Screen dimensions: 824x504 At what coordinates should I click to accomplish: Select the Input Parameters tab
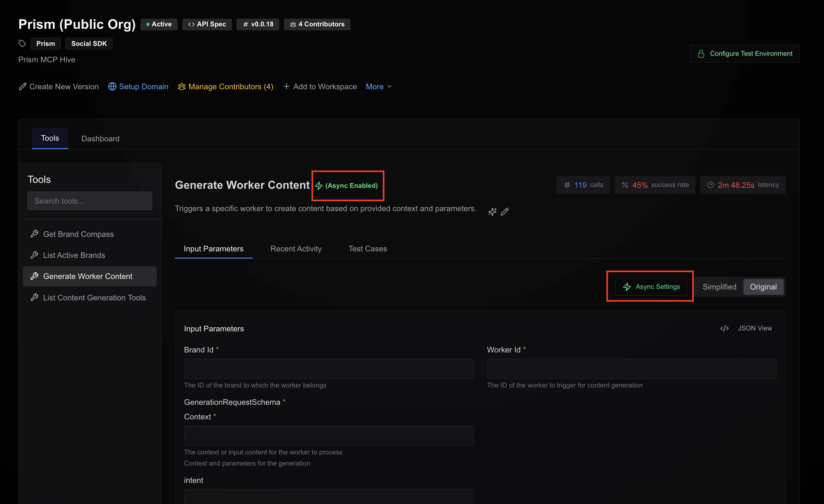(214, 249)
